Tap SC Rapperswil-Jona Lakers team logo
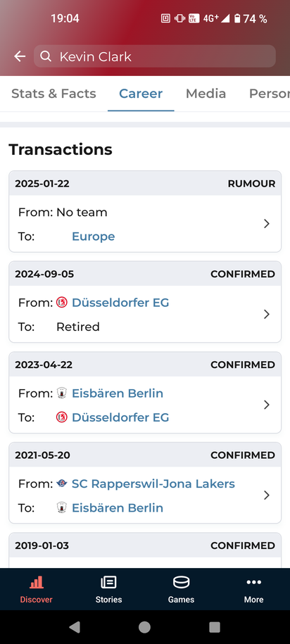This screenshot has width=290, height=644. click(62, 484)
